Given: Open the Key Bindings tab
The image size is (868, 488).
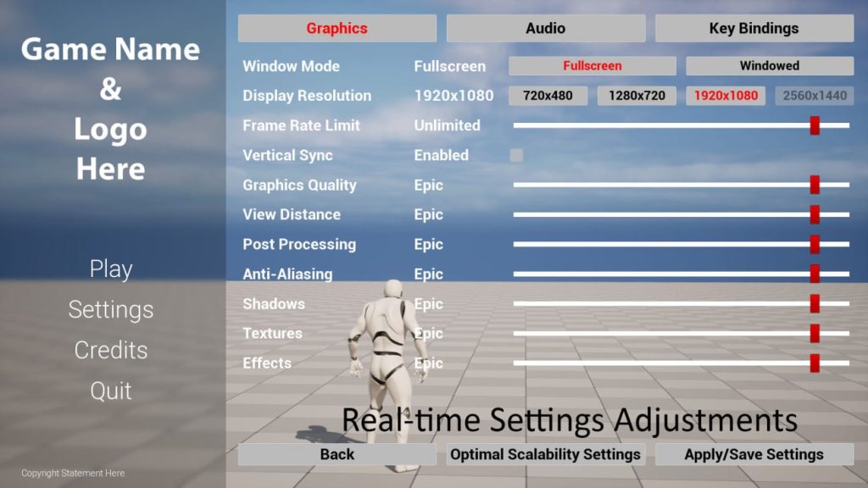Looking at the screenshot, I should [x=752, y=28].
